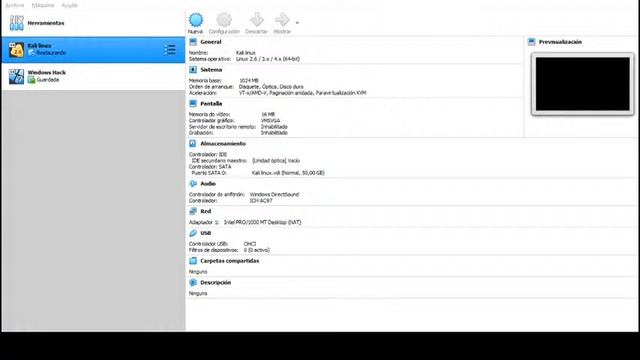Click the Kali linux.vdi SATA disk entry
The width and height of the screenshot is (640, 360).
pos(288,173)
